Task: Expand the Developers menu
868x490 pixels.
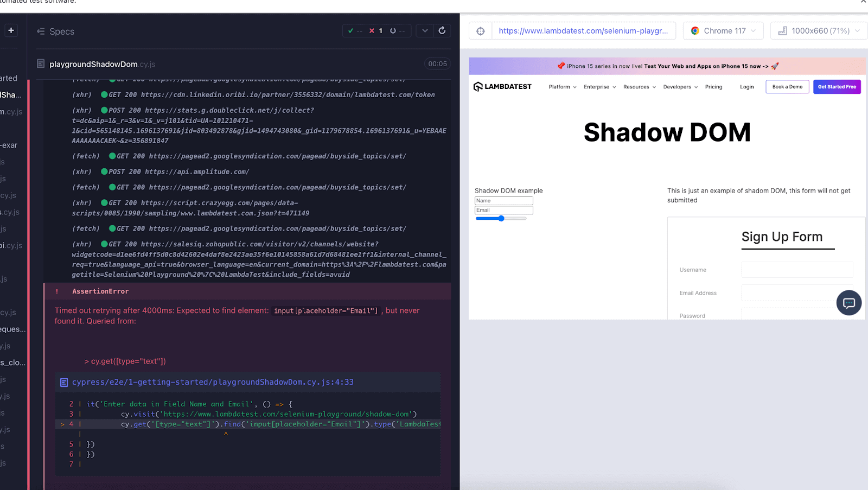Action: (680, 87)
